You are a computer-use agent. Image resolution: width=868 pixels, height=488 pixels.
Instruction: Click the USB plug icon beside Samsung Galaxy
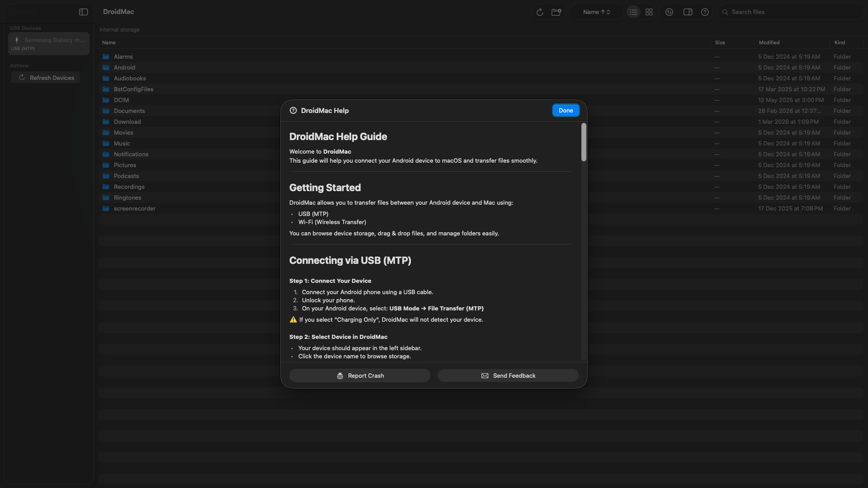click(17, 40)
